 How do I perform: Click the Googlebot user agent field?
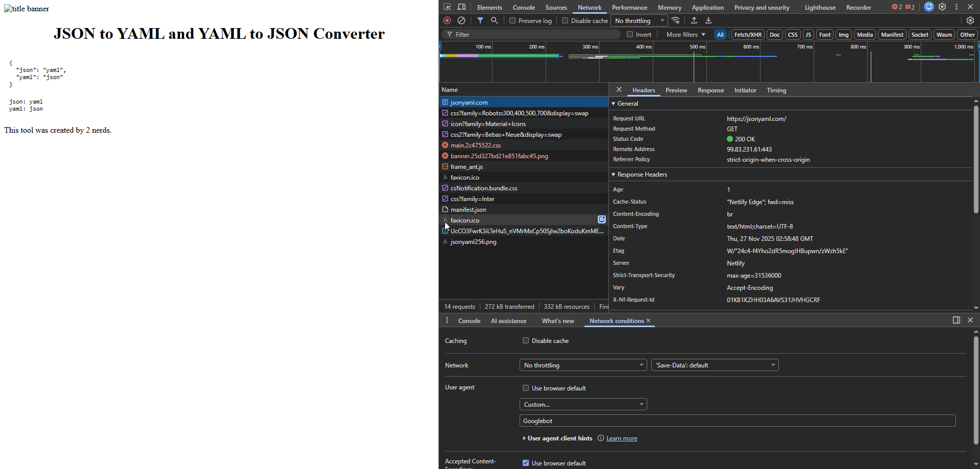(738, 421)
